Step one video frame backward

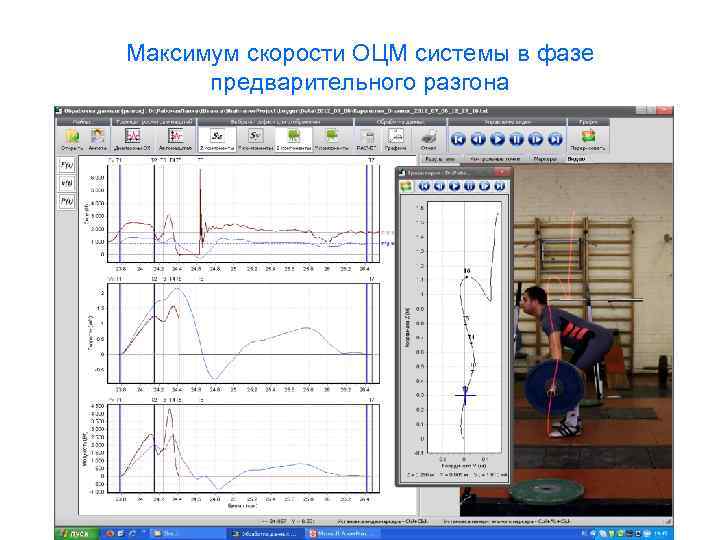point(478,139)
